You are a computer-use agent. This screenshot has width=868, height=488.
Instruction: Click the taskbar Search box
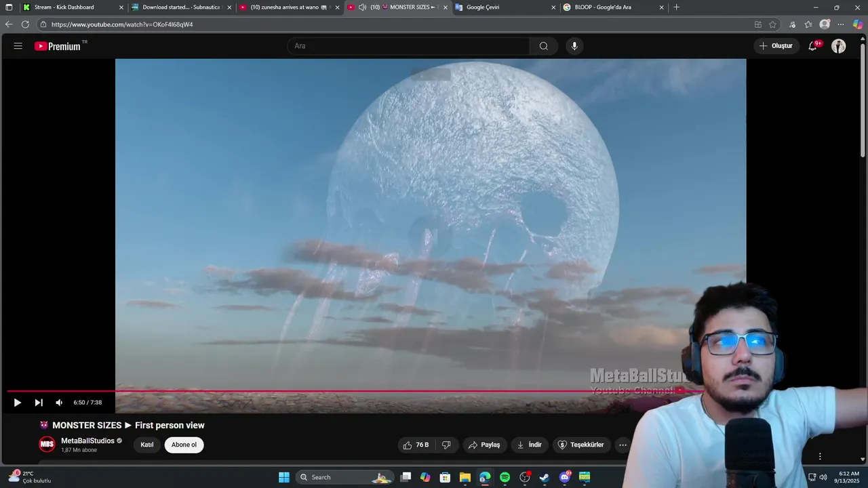346,477
